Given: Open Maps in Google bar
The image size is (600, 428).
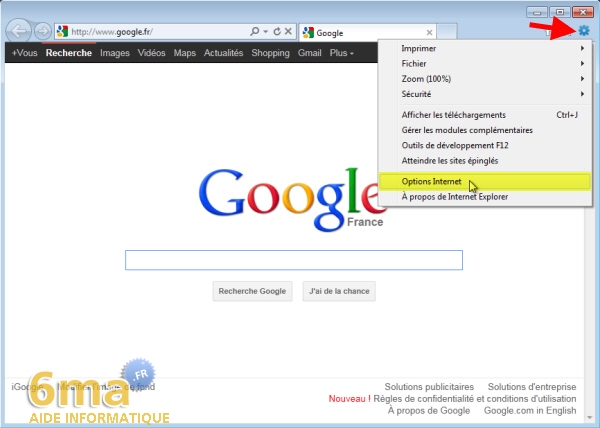Looking at the screenshot, I should 184,53.
